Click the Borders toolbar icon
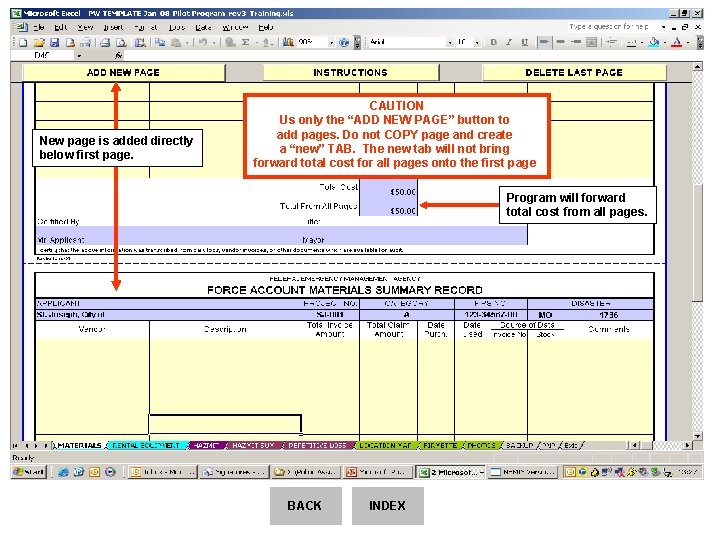Viewport: 720px width, 540px height. click(632, 42)
